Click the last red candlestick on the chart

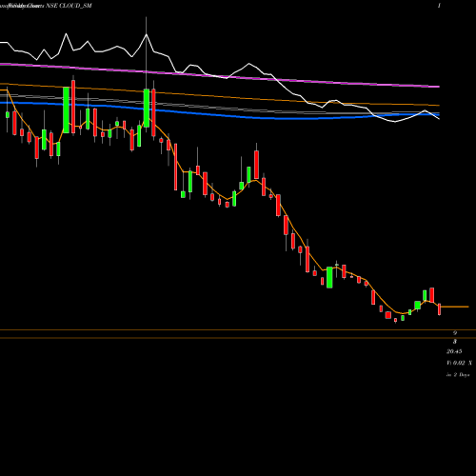(x=439, y=309)
